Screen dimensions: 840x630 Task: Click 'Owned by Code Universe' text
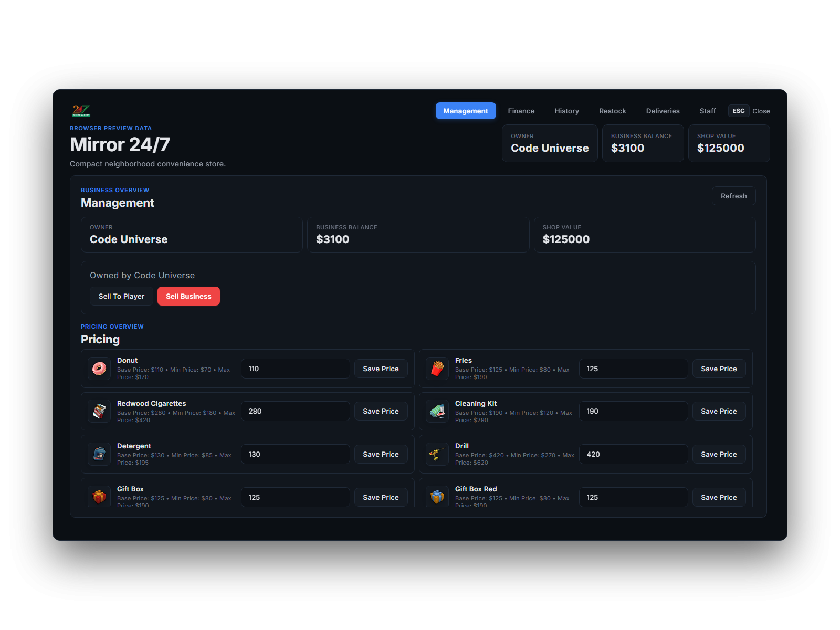tap(142, 275)
